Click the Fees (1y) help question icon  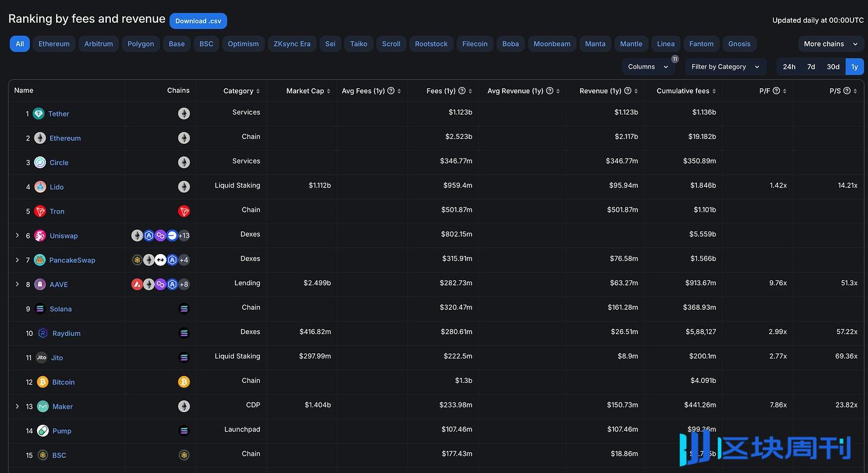(462, 91)
